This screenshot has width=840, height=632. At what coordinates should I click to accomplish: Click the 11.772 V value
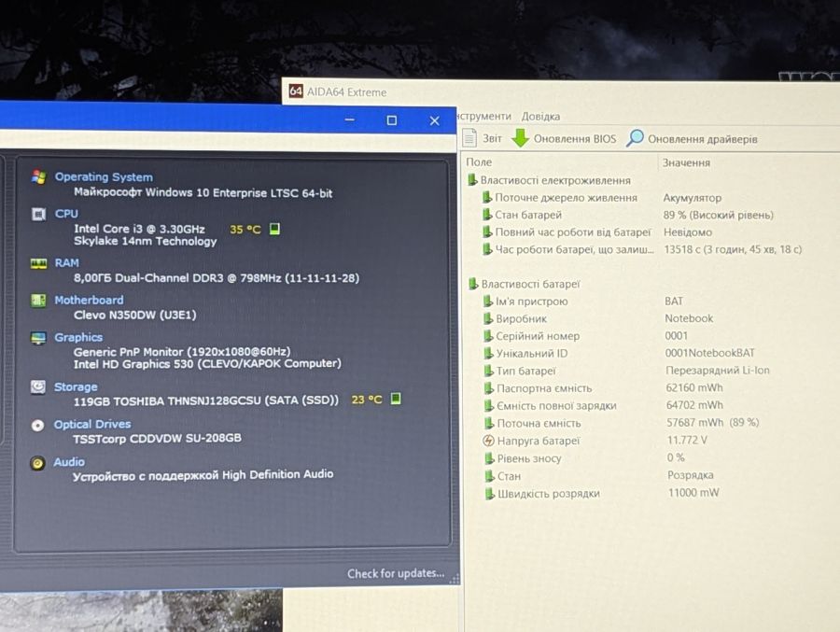pos(687,440)
